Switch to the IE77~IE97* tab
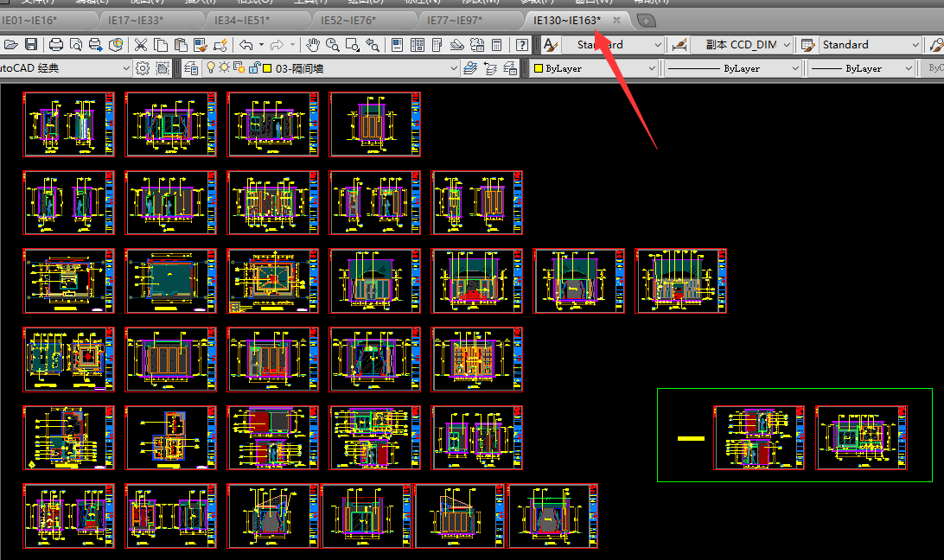Image resolution: width=944 pixels, height=560 pixels. 455,21
